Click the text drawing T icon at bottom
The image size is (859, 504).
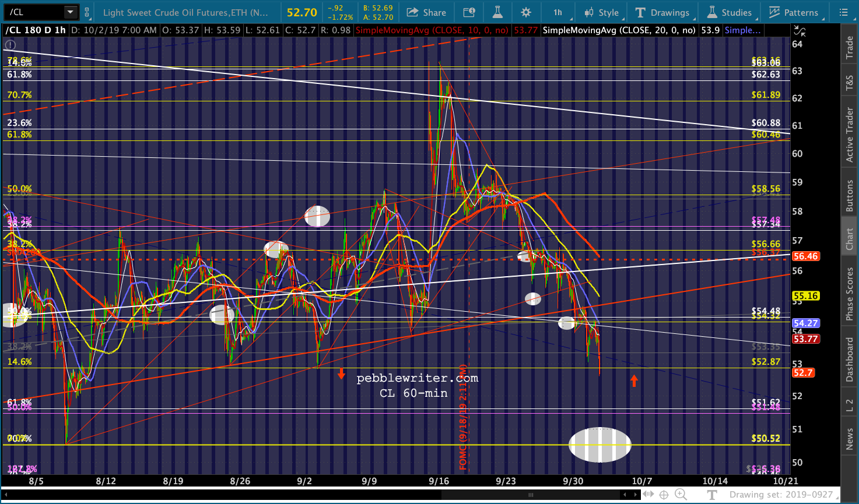pyautogui.click(x=711, y=495)
